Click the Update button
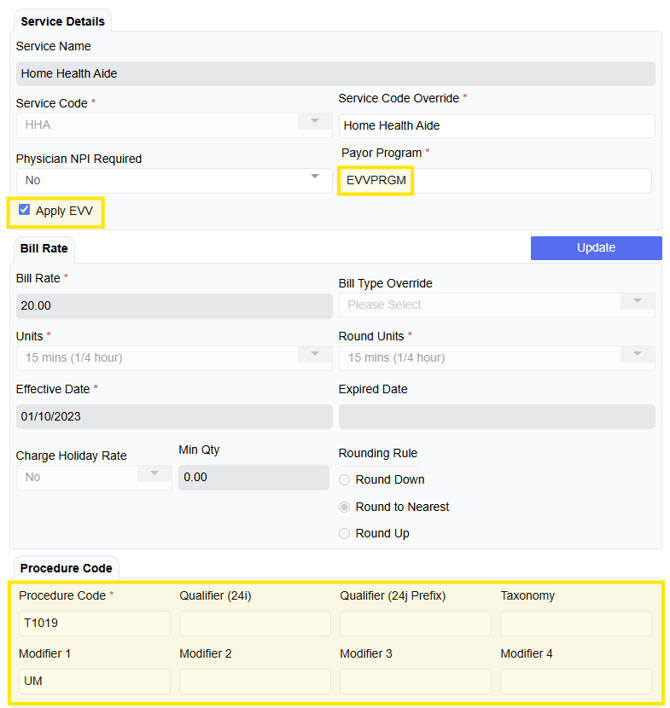Screen dimensions: 670x708 tap(596, 248)
